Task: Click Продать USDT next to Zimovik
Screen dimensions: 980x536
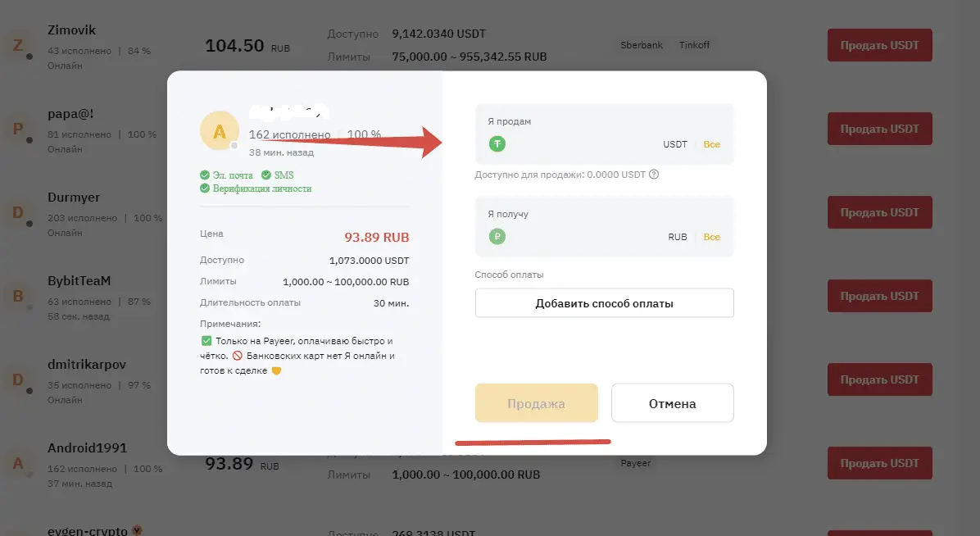Action: coord(879,45)
